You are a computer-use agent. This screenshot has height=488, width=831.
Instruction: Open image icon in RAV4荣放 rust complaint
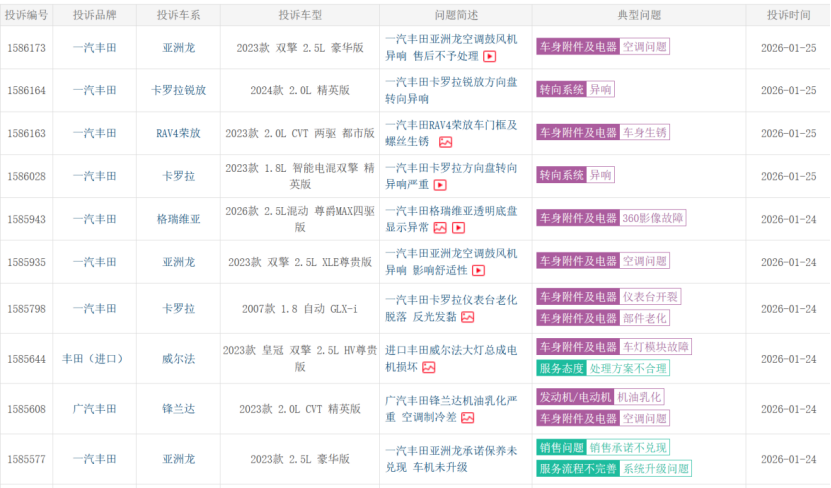click(x=446, y=142)
